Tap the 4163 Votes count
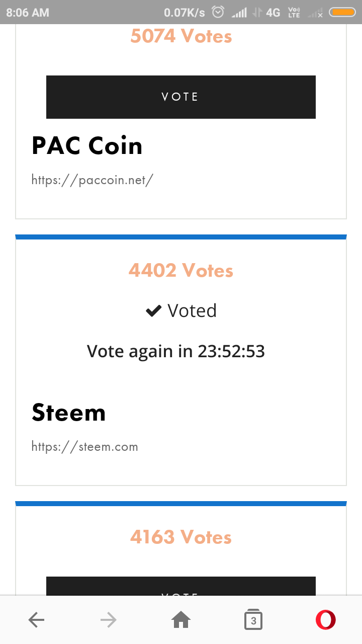The height and width of the screenshot is (644, 362). (181, 537)
